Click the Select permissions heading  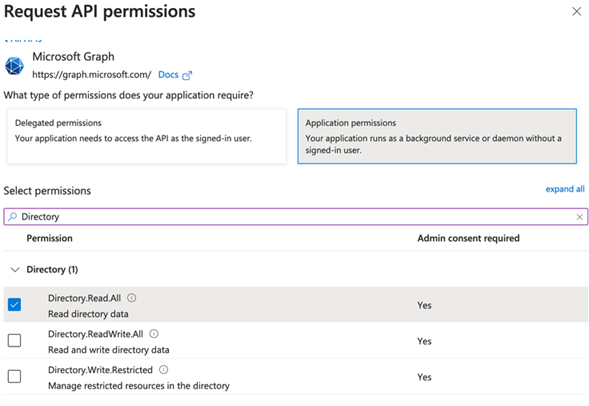tap(47, 191)
